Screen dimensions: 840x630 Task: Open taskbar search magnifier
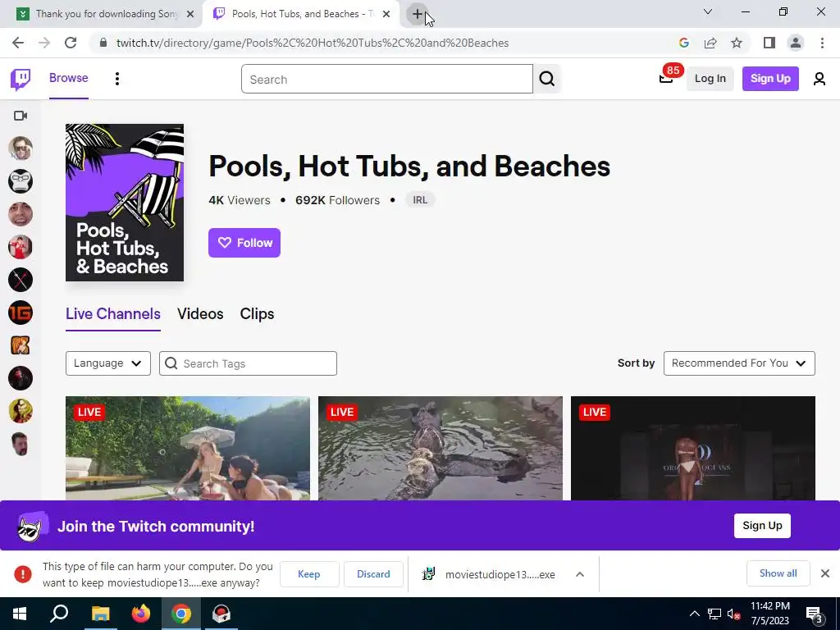tap(59, 614)
